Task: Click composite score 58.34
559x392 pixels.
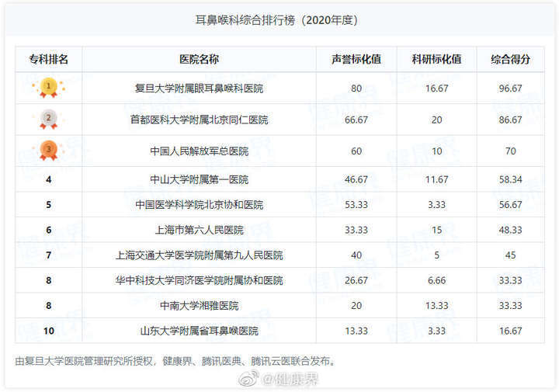Action: (511, 179)
